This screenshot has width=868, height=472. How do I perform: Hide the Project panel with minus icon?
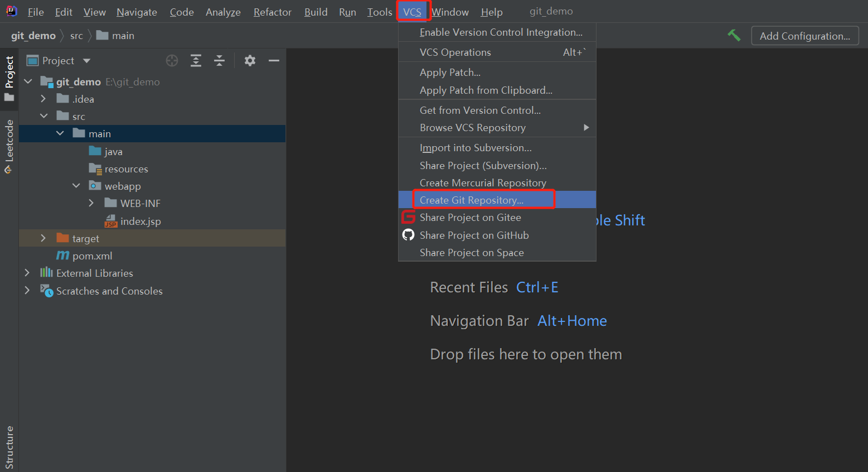coord(274,61)
